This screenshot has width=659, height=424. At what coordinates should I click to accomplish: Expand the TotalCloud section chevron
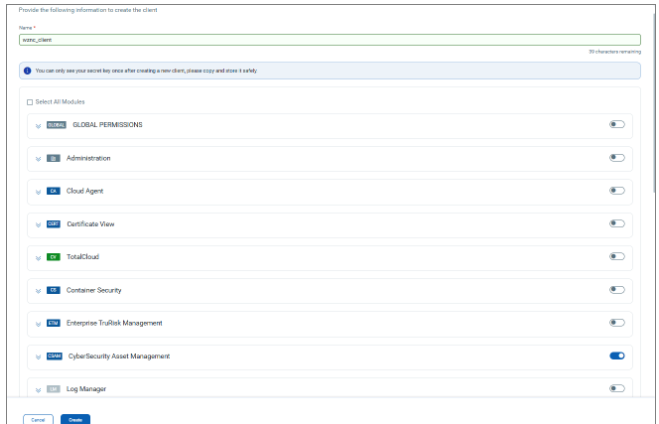pyautogui.click(x=38, y=258)
